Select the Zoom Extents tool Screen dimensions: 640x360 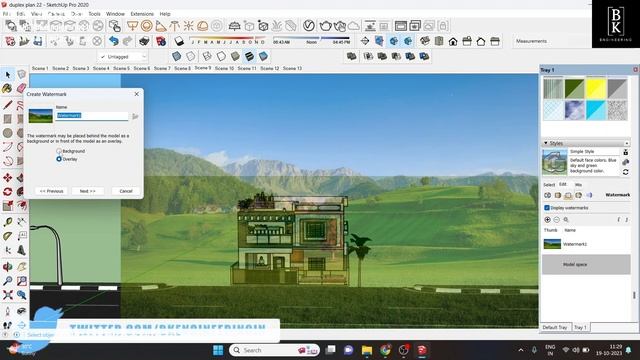coord(7,295)
